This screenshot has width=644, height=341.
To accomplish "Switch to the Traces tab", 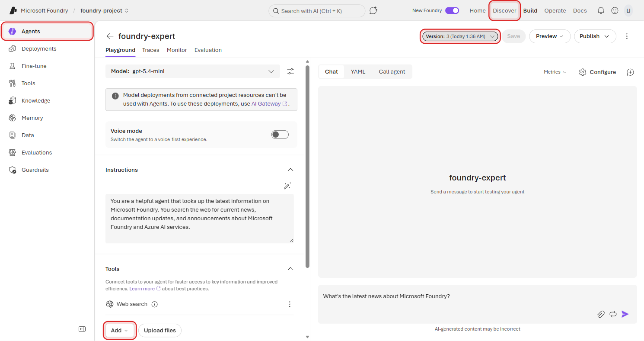I will (151, 50).
